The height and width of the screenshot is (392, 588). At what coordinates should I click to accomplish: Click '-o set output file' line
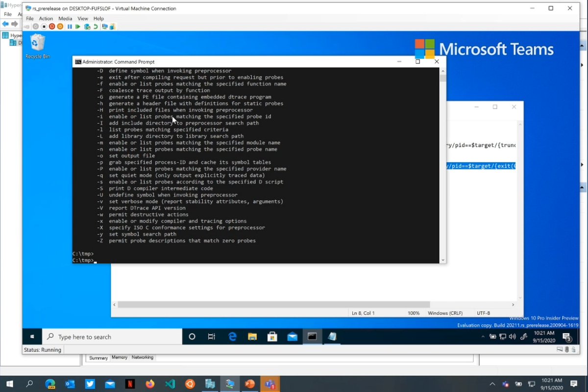(125, 156)
